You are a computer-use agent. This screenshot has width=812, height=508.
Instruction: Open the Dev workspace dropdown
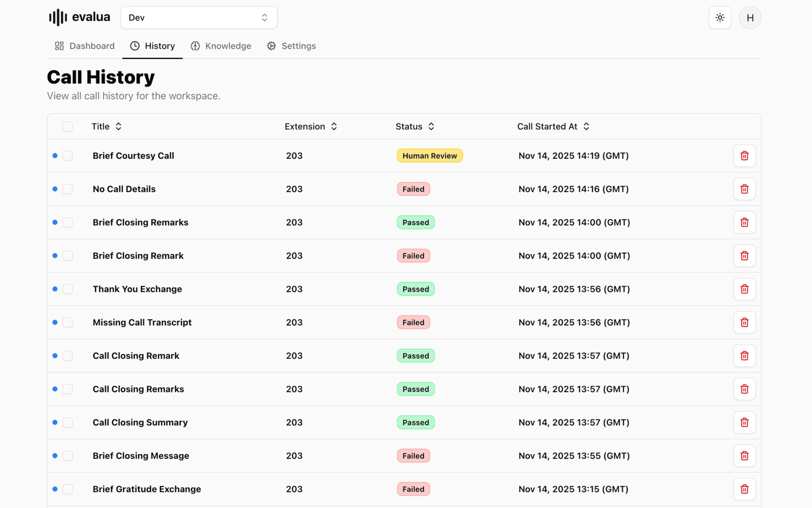pos(199,17)
